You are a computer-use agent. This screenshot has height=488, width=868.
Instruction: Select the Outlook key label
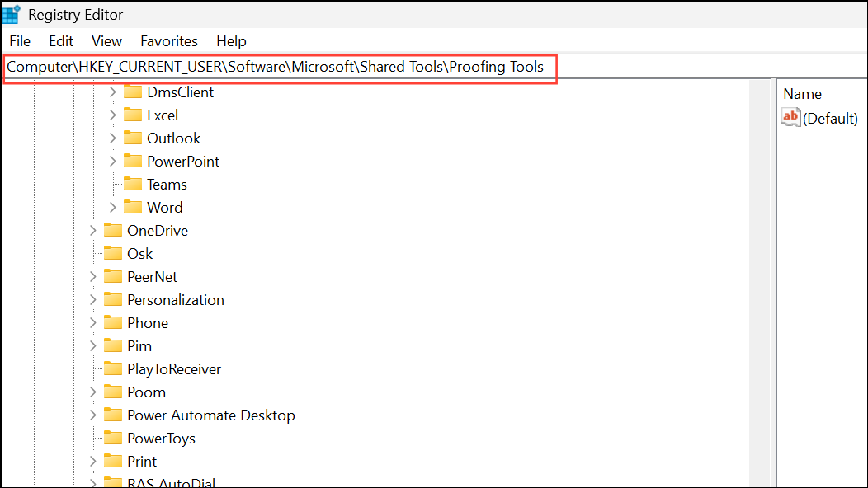174,138
